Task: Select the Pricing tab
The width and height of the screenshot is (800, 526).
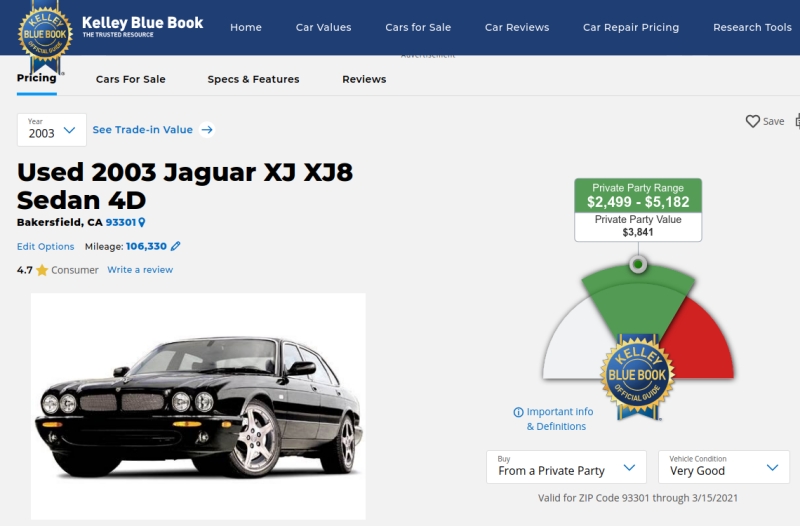Action: point(37,78)
